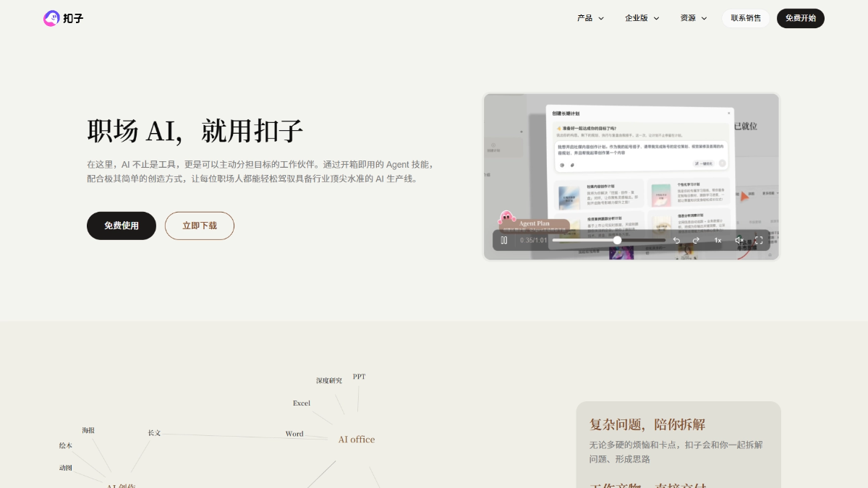868x488 pixels.
Task: Click the video progress slider handle
Action: point(617,240)
